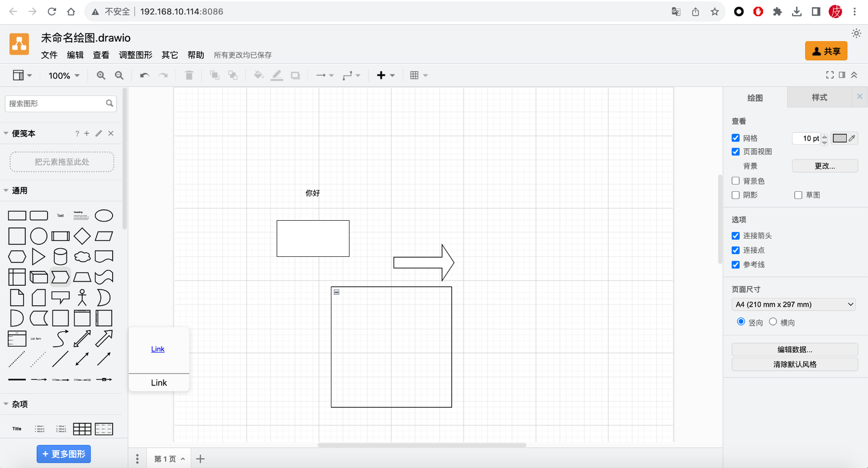This screenshot has width=868, height=468.
Task: Toggle the 网格 grid checkbox
Action: (735, 138)
